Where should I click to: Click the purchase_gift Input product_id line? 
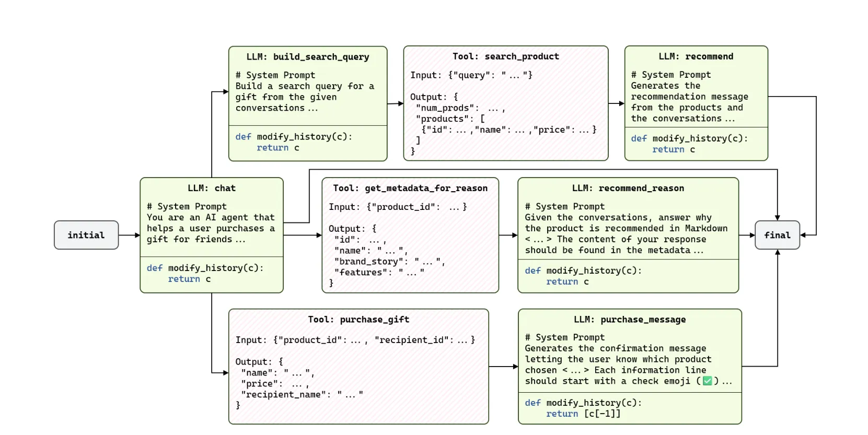point(355,340)
